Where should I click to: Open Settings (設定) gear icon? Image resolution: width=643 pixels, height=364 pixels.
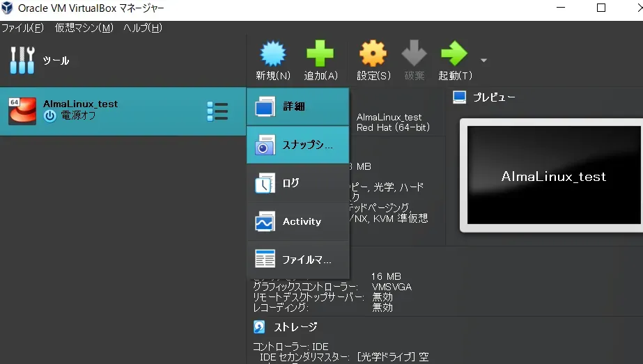coord(373,54)
